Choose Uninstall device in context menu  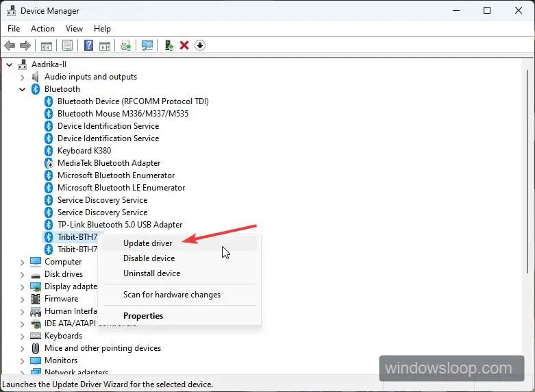point(179,273)
